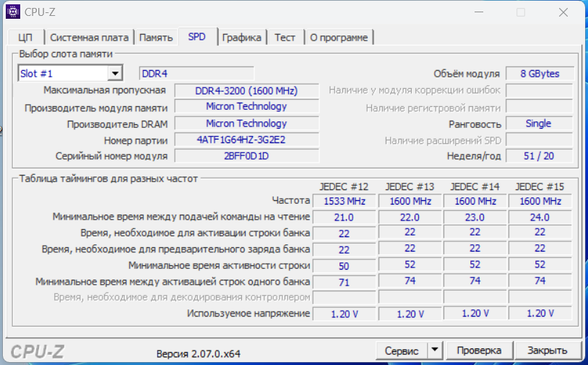Click the 52 cell under JEDEC #14
Screen dimensions: 588x365
point(475,265)
